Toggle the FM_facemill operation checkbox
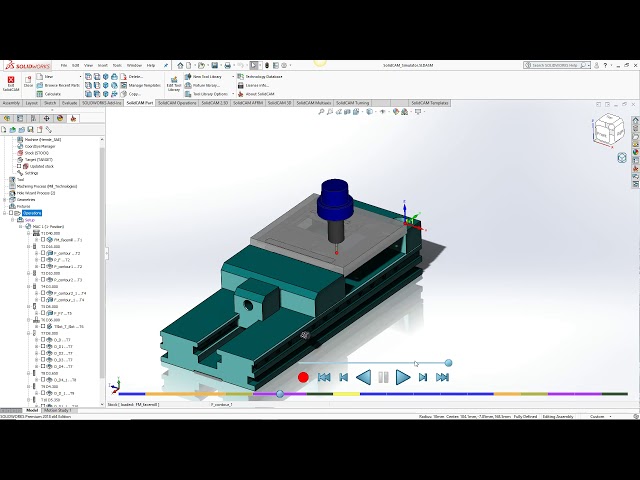The height and width of the screenshot is (480, 640). coord(43,240)
